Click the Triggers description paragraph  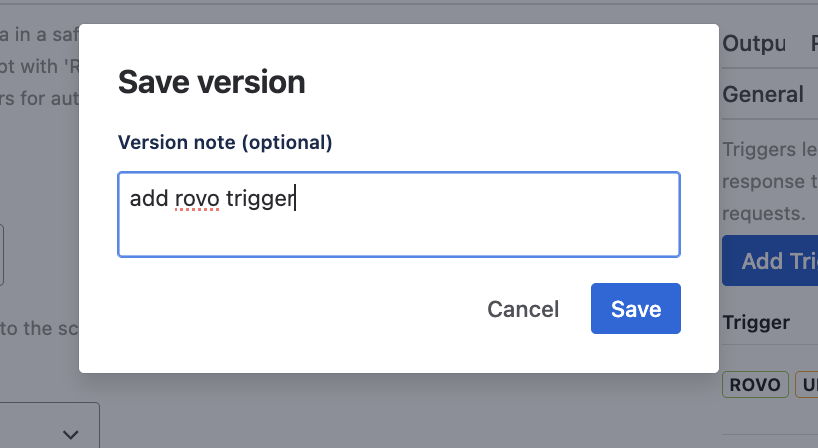coord(770,181)
